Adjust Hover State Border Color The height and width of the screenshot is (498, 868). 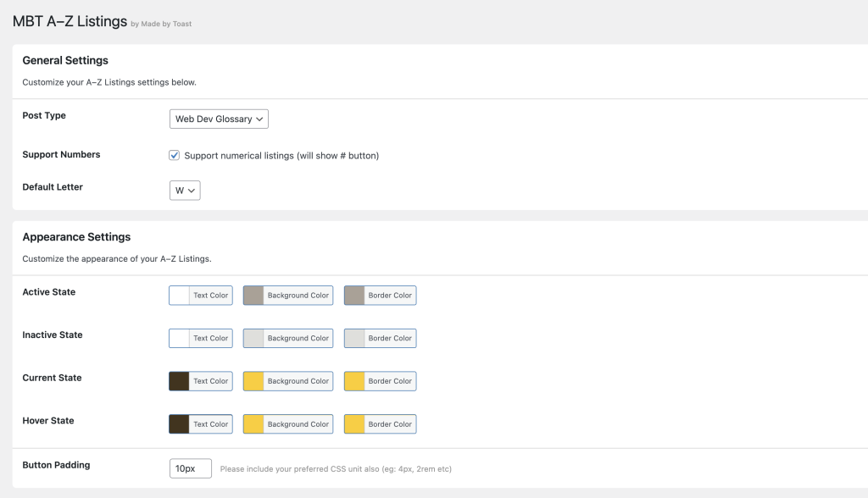click(380, 424)
